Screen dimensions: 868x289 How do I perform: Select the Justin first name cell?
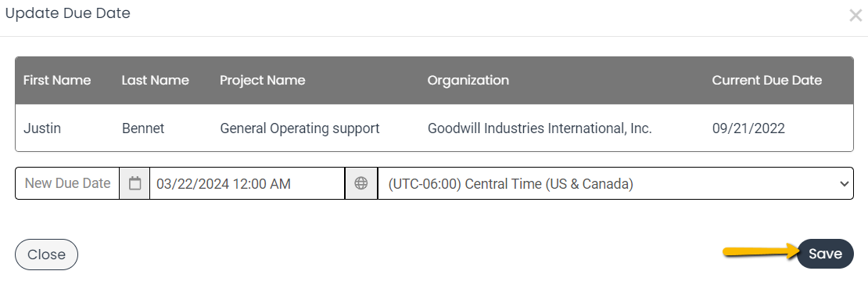(x=42, y=128)
